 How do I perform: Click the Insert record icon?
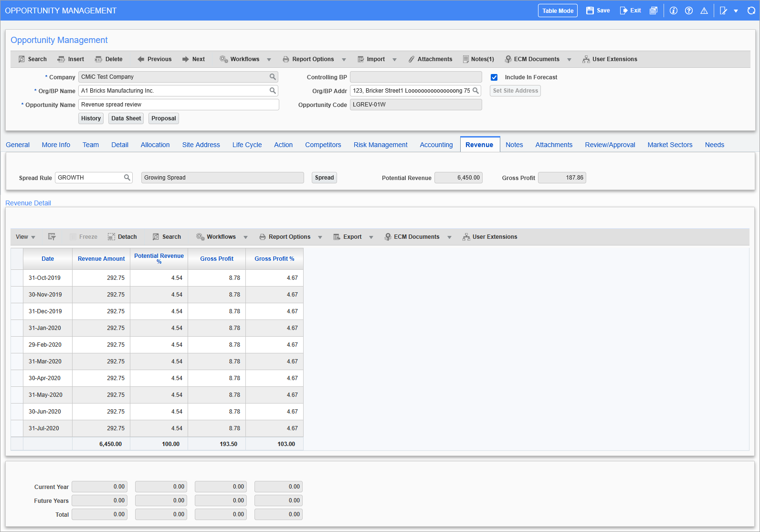click(x=61, y=59)
